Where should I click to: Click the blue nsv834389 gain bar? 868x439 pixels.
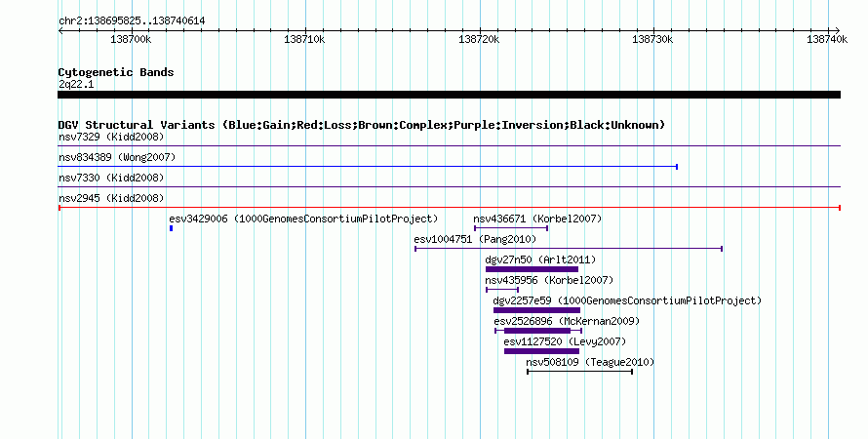(x=368, y=167)
